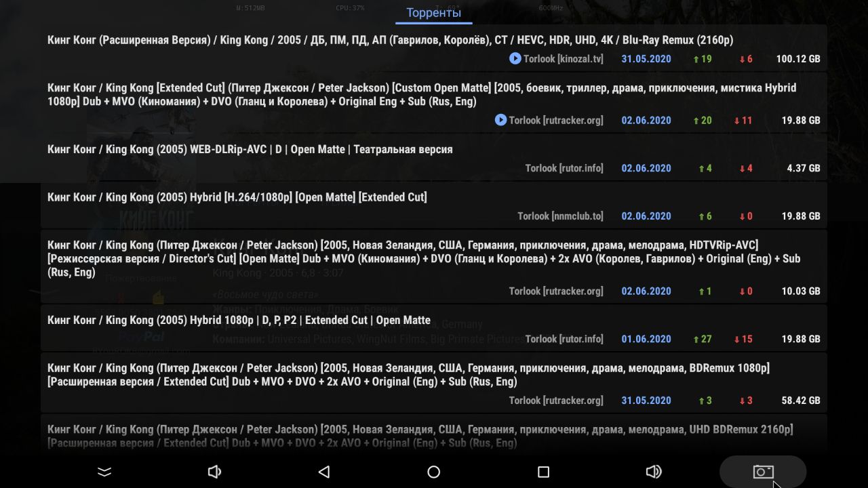
Task: Click the Torlook [rutor.info] label in the 4.37 GB row
Action: pos(564,168)
